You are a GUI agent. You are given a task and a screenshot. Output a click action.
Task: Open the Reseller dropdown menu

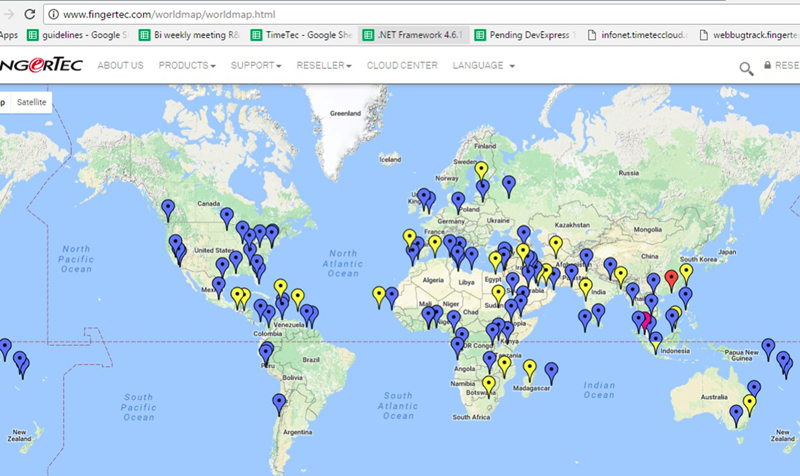pyautogui.click(x=328, y=66)
